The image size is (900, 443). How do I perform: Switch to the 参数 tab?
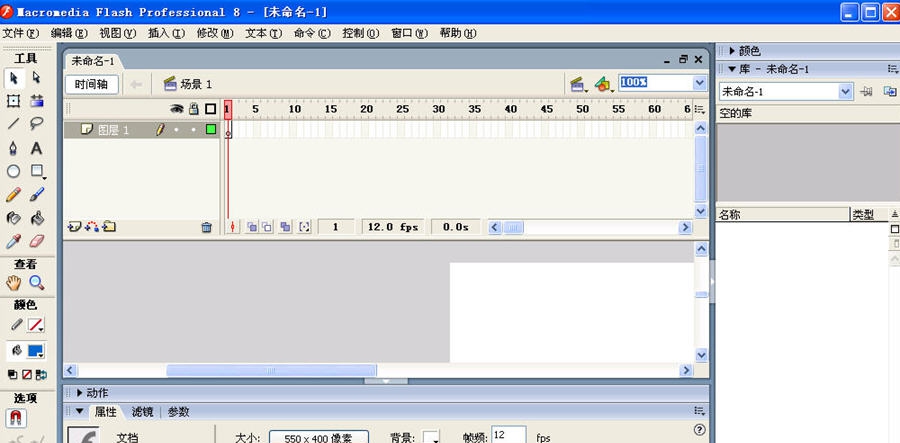pyautogui.click(x=179, y=412)
